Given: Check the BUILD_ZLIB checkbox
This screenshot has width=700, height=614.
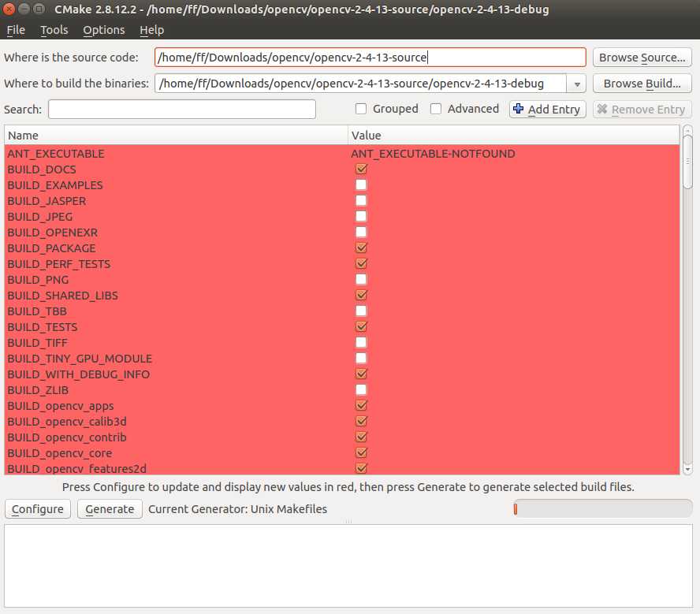Looking at the screenshot, I should click(361, 390).
